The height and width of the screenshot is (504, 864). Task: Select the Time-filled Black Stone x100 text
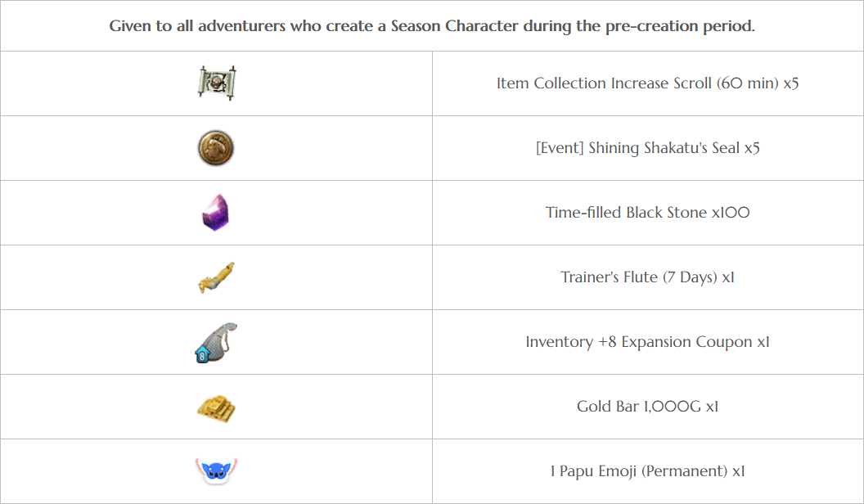(x=647, y=213)
